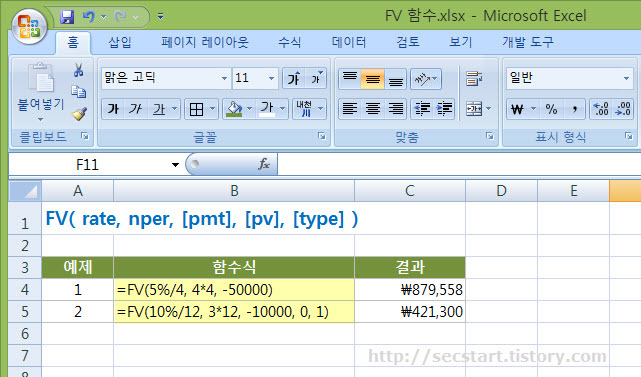This screenshot has height=377, width=641.
Task: Cut selection with scissors icon
Action: click(x=78, y=70)
